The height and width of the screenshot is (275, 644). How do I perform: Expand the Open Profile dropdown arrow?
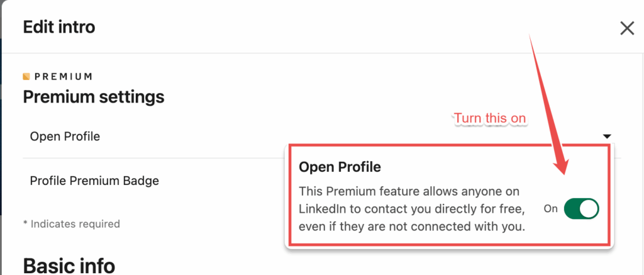[607, 136]
